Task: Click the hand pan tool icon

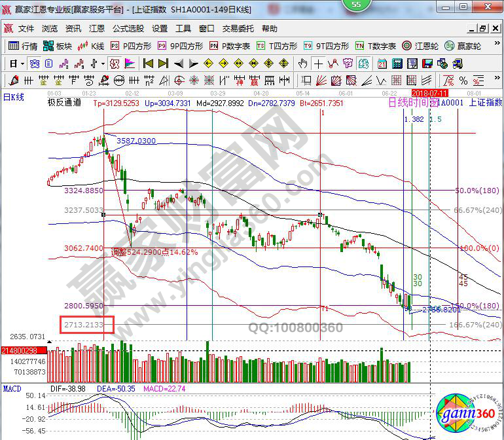Action: [x=303, y=64]
